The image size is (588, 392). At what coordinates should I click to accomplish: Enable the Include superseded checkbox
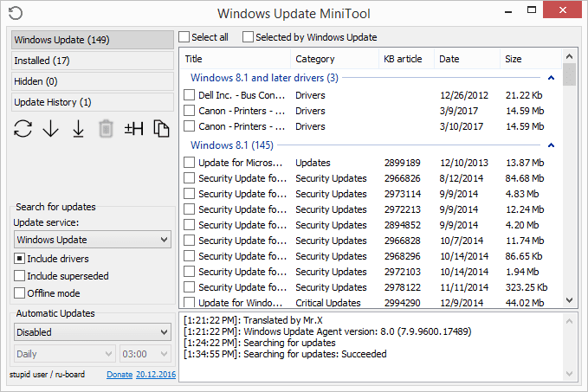click(20, 276)
